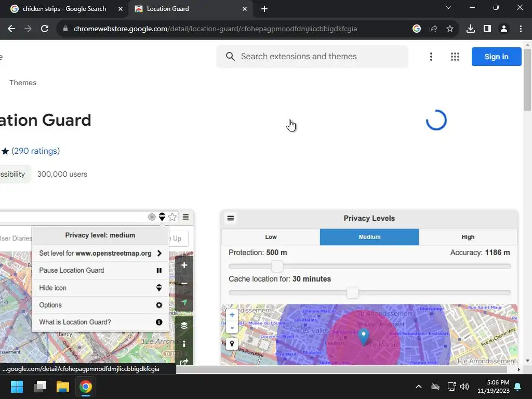Viewport: 532px width, 399px height.
Task: Open the Chrome profile menu
Action: [x=504, y=29]
